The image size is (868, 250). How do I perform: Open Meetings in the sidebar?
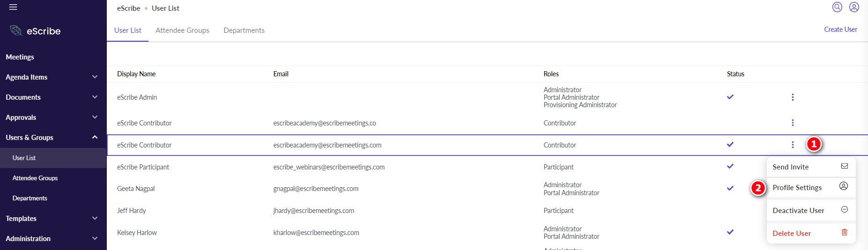pyautogui.click(x=20, y=57)
